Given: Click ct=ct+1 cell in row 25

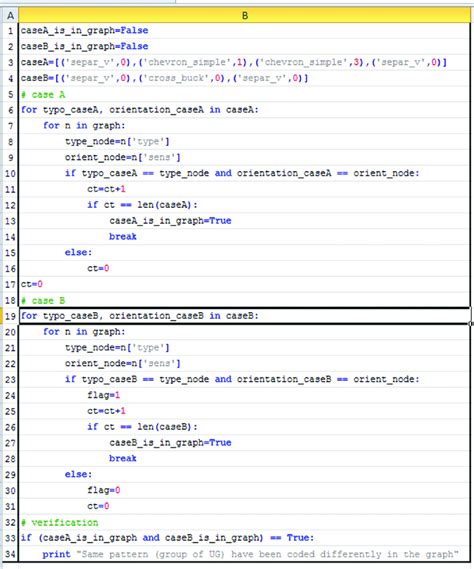Looking at the screenshot, I should tap(245, 411).
